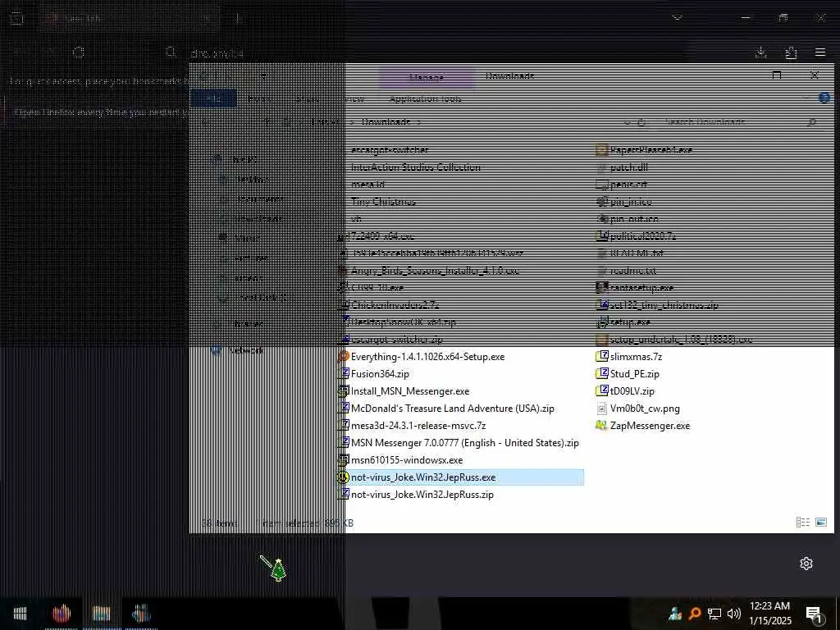Open Firefox from the taskbar
Image resolution: width=840 pixels, height=630 pixels.
(x=62, y=614)
